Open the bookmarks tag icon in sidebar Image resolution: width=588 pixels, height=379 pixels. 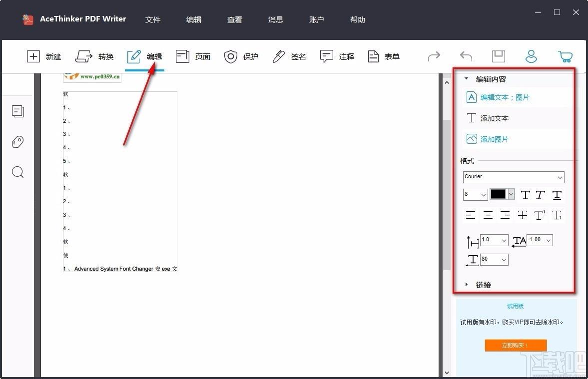pyautogui.click(x=17, y=142)
